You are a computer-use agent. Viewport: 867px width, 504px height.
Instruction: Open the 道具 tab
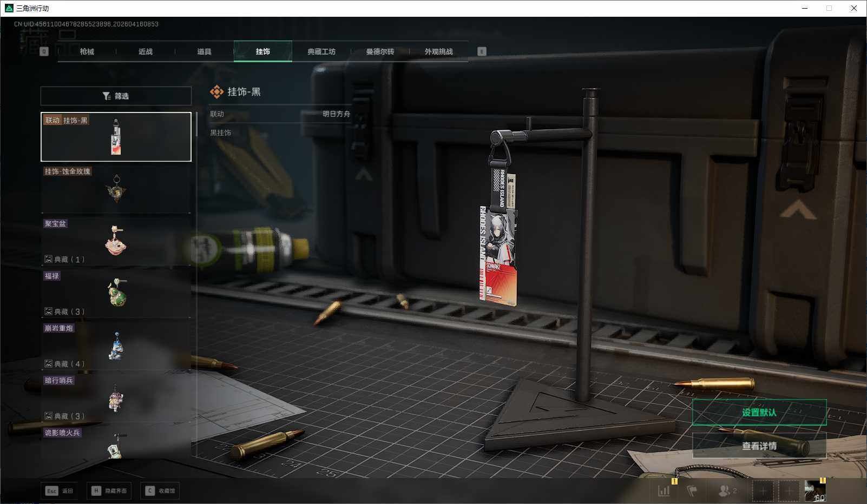point(204,51)
